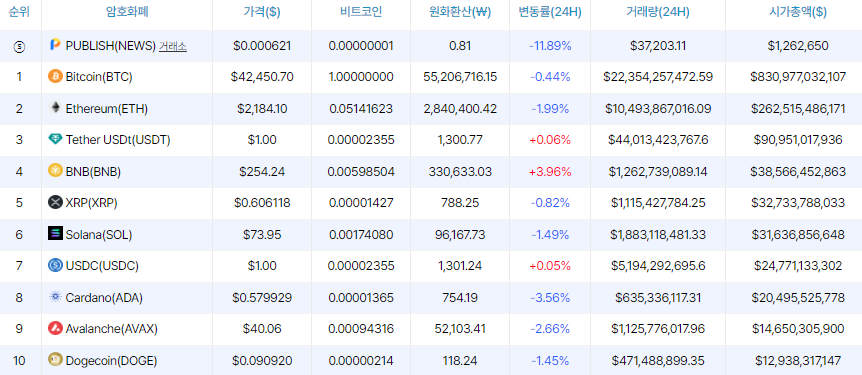Select Bitcoin won value 55,206,716.15
This screenshot has height=375, width=862.
pyautogui.click(x=460, y=77)
